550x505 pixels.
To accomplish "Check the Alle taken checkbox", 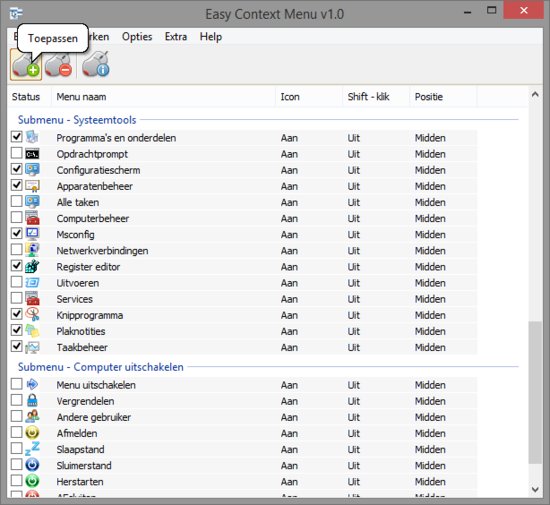I will [x=16, y=201].
